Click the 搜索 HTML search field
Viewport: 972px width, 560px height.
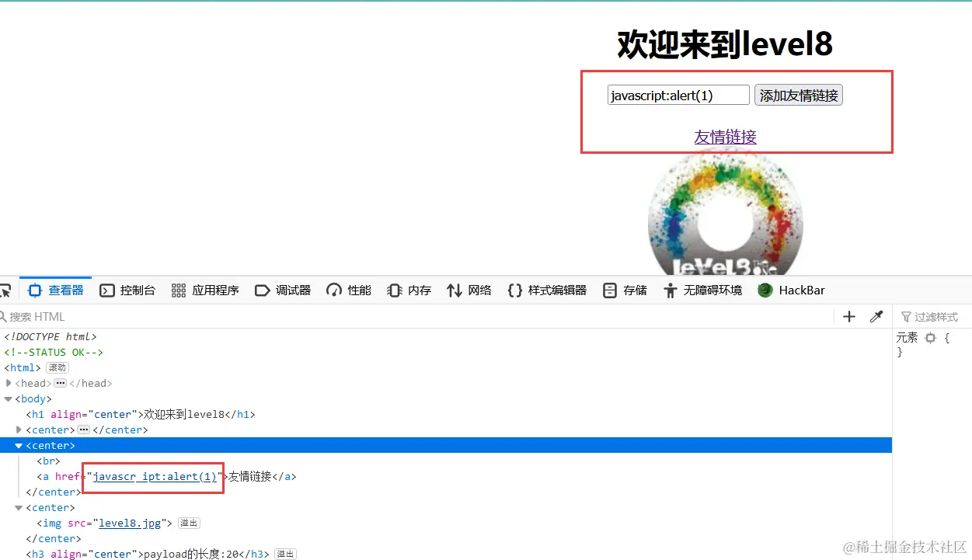pos(416,317)
